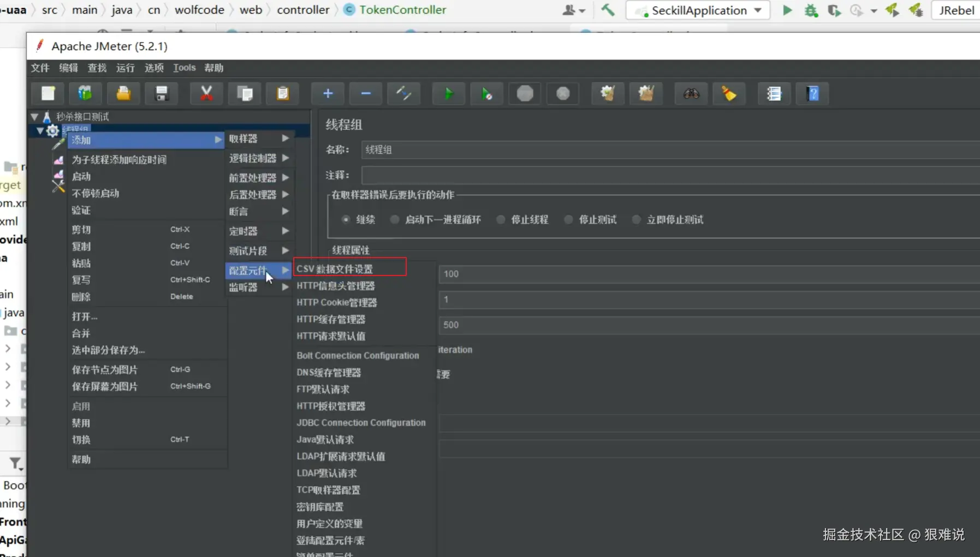
Task: Run SeckillApplication with IDE play icon
Action: click(787, 10)
